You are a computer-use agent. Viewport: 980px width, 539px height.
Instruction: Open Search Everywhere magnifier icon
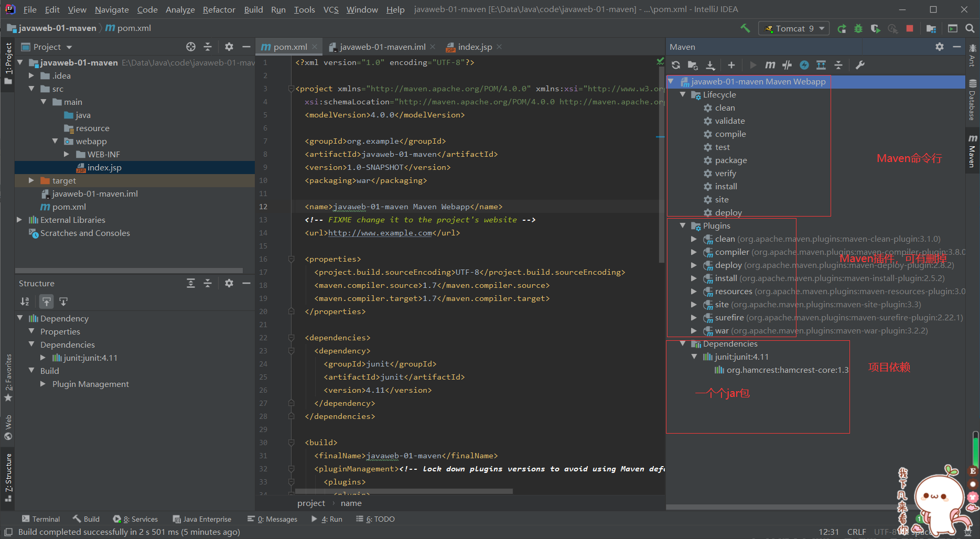click(x=970, y=28)
